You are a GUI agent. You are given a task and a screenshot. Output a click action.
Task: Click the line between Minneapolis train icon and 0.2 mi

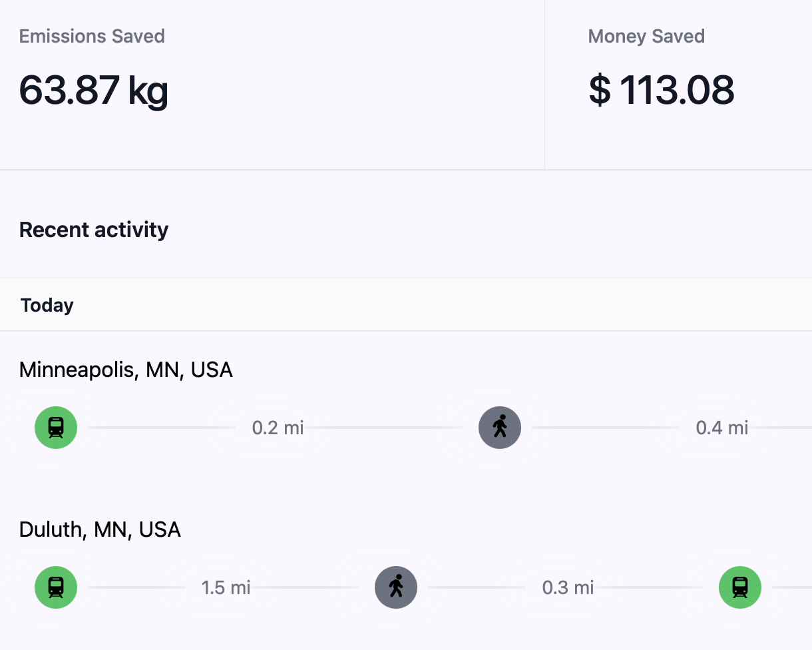click(161, 428)
